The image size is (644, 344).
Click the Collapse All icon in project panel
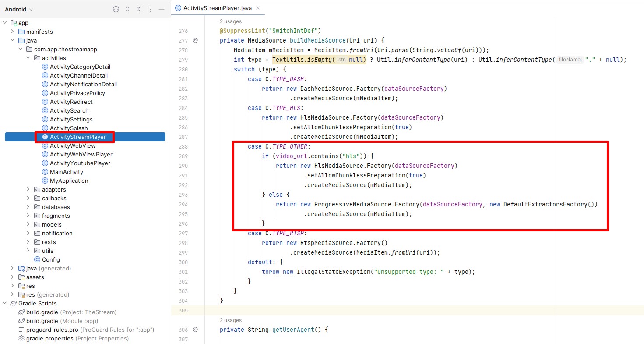pyautogui.click(x=139, y=9)
